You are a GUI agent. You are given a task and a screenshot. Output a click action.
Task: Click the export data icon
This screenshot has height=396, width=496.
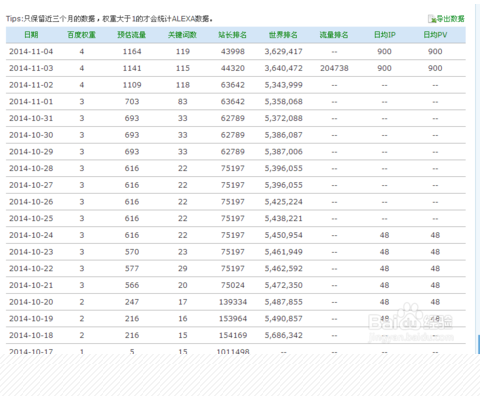432,19
